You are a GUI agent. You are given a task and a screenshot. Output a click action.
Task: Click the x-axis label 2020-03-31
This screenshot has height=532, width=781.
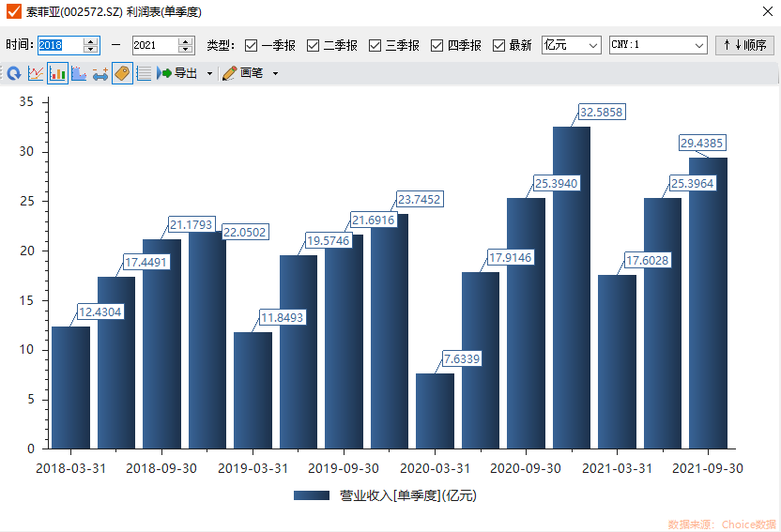[x=435, y=468]
